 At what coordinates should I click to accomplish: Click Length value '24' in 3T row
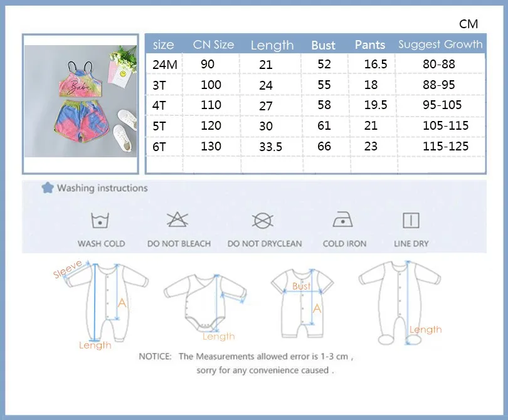click(266, 85)
